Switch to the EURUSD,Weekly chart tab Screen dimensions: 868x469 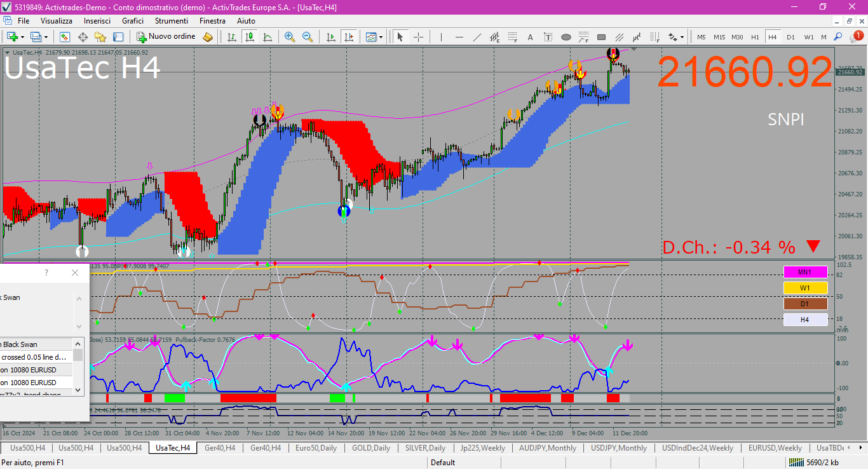775,447
